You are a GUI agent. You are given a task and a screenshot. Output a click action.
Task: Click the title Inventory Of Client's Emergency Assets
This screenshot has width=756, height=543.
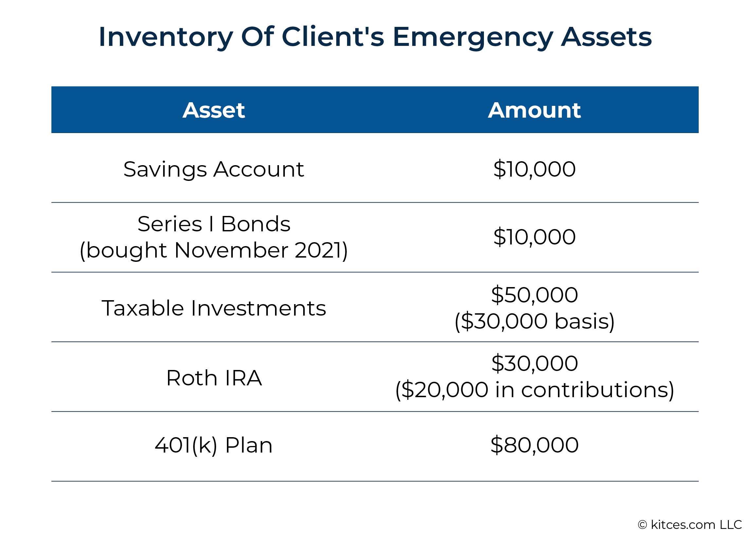375,38
